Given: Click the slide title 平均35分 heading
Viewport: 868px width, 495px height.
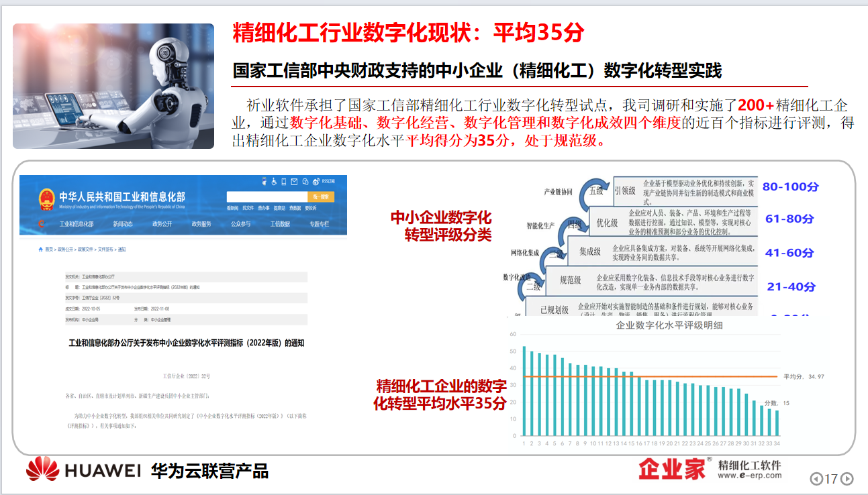Looking at the screenshot, I should (408, 32).
